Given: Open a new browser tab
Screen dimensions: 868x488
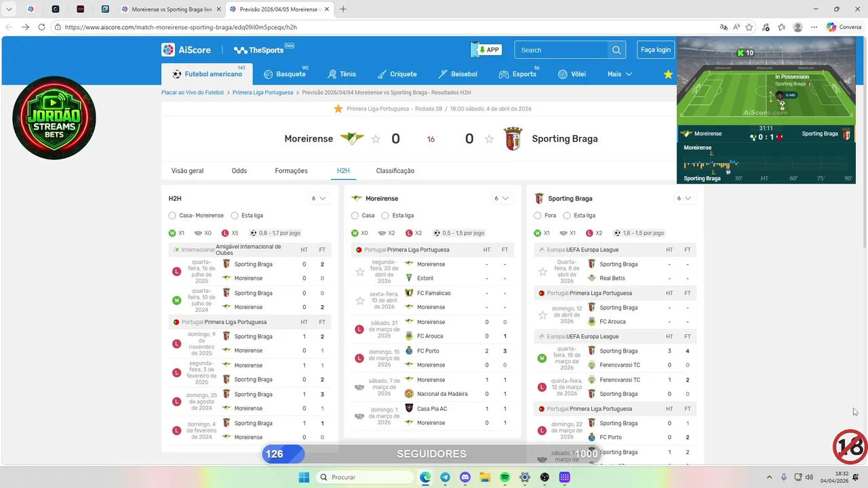Looking at the screenshot, I should click(x=343, y=9).
